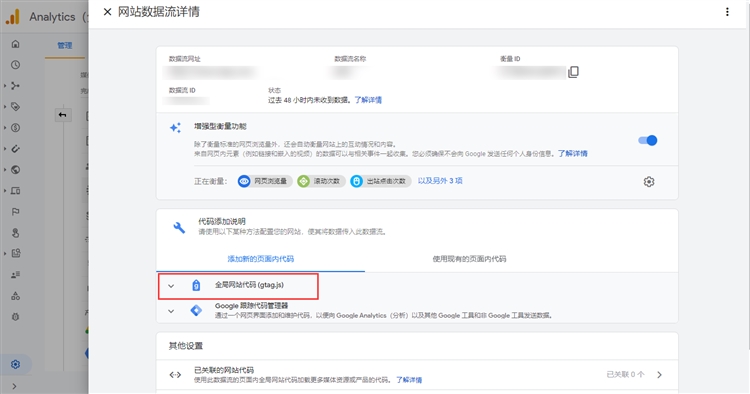
Task: Click the 网站数据流详情 panel title
Action: [x=159, y=12]
